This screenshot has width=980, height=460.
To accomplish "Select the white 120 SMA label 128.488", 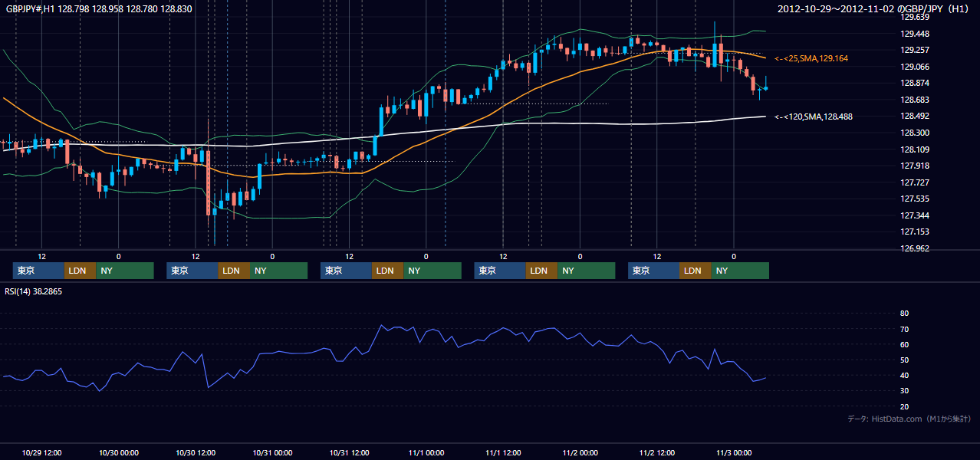I will (x=814, y=117).
